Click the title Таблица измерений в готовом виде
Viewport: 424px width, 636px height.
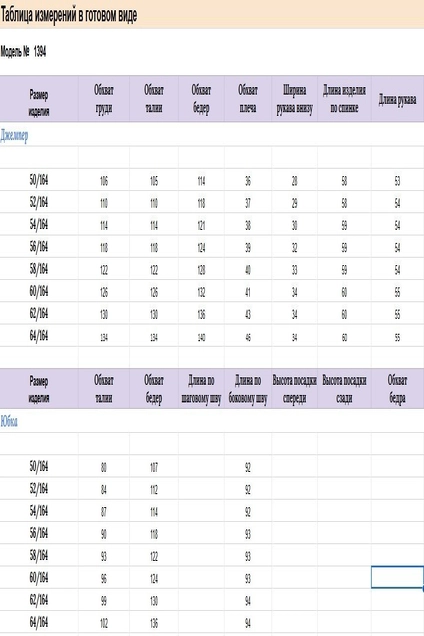pos(69,15)
